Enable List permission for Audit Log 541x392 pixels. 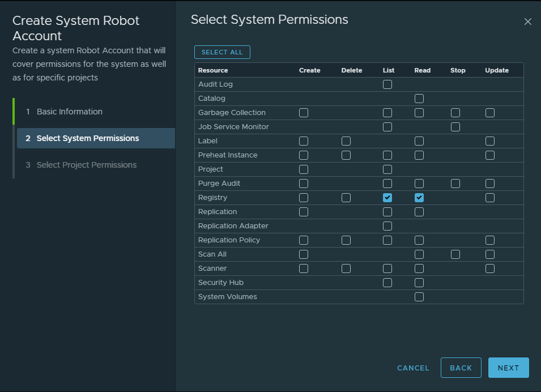[x=387, y=84]
